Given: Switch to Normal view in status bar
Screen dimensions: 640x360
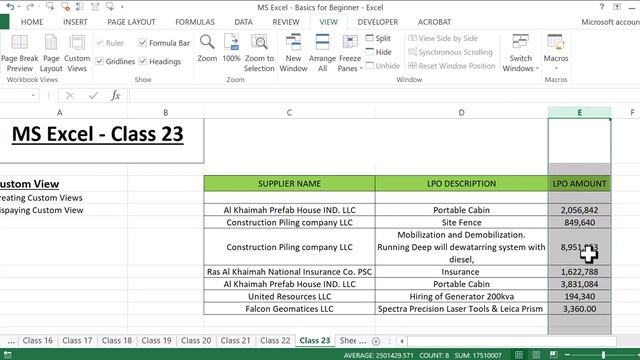Looking at the screenshot, I should [519, 355].
